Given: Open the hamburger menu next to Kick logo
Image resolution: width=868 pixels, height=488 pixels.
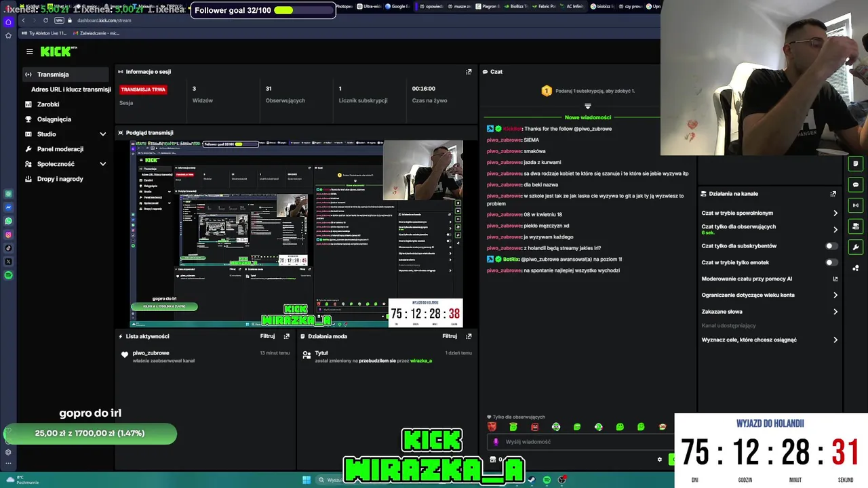Looking at the screenshot, I should coord(29,52).
